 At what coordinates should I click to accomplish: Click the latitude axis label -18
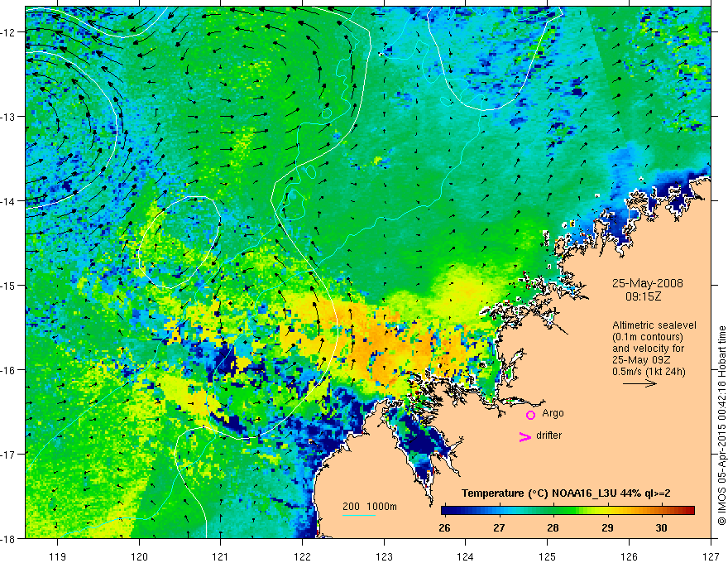[8, 539]
